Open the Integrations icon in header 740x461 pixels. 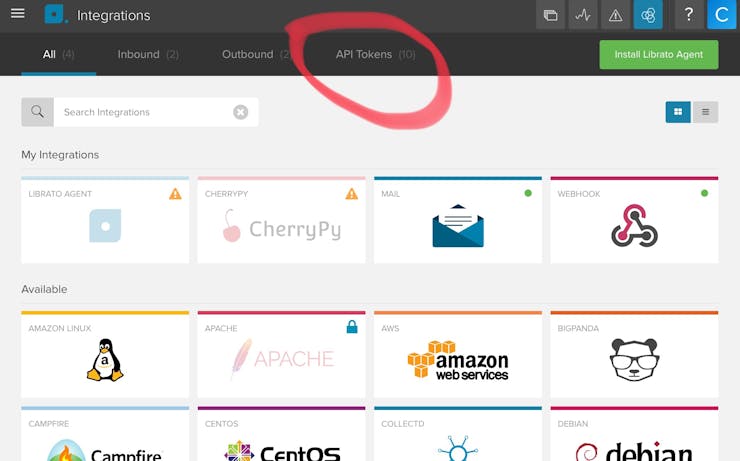tap(648, 15)
